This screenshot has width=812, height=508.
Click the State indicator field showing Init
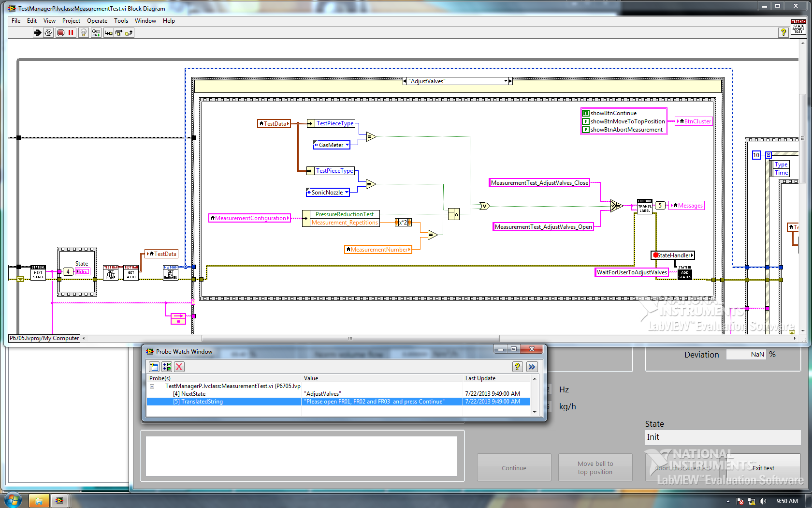pyautogui.click(x=723, y=437)
